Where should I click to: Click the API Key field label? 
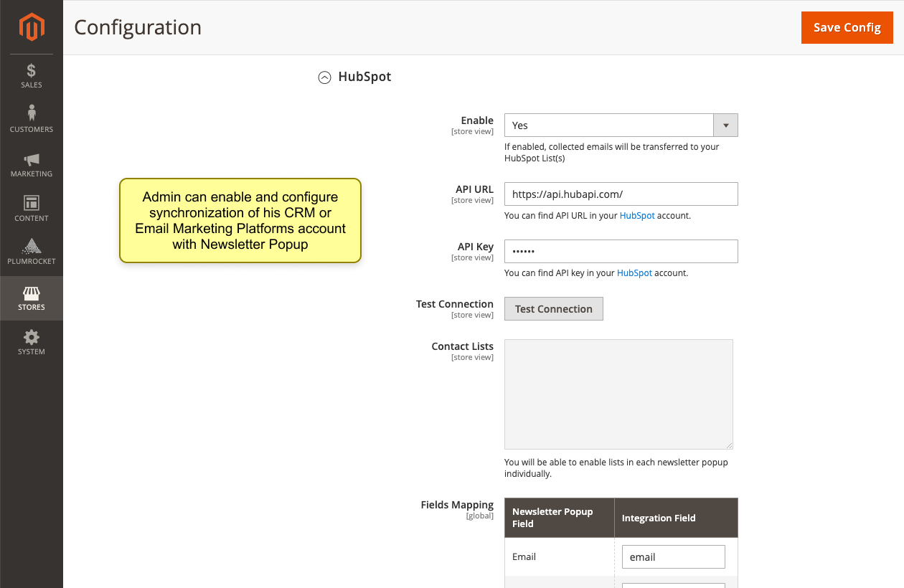(x=476, y=247)
